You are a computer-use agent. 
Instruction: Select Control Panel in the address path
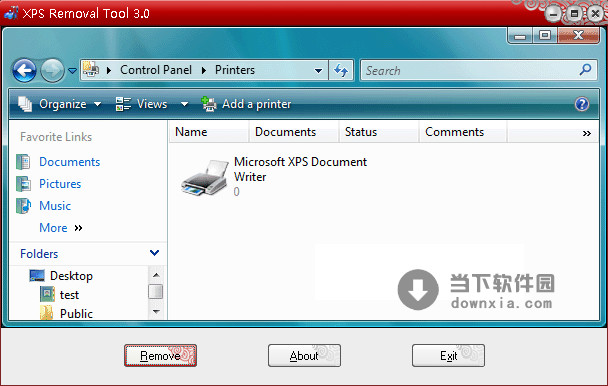[156, 70]
